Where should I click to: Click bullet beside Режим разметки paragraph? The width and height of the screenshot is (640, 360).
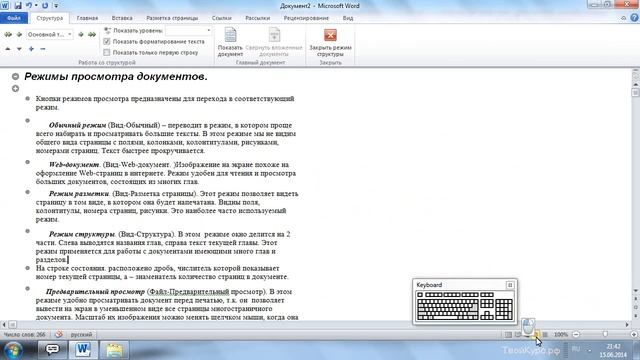click(28, 192)
